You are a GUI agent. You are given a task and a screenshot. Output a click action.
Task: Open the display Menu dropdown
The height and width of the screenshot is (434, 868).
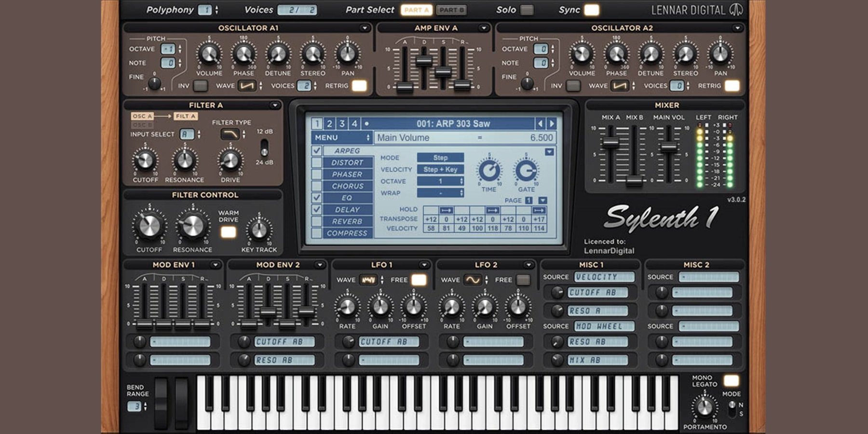coord(342,138)
